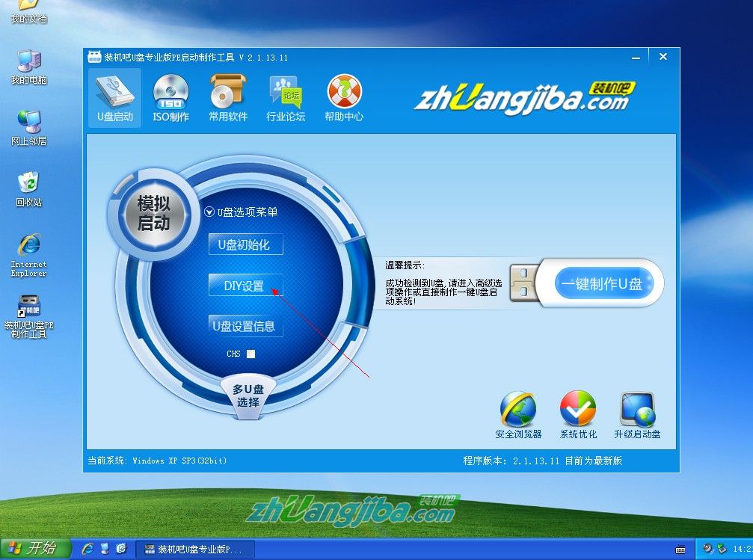Click the DIY设置 button
Screen dimensions: 753x560
[x=245, y=286]
